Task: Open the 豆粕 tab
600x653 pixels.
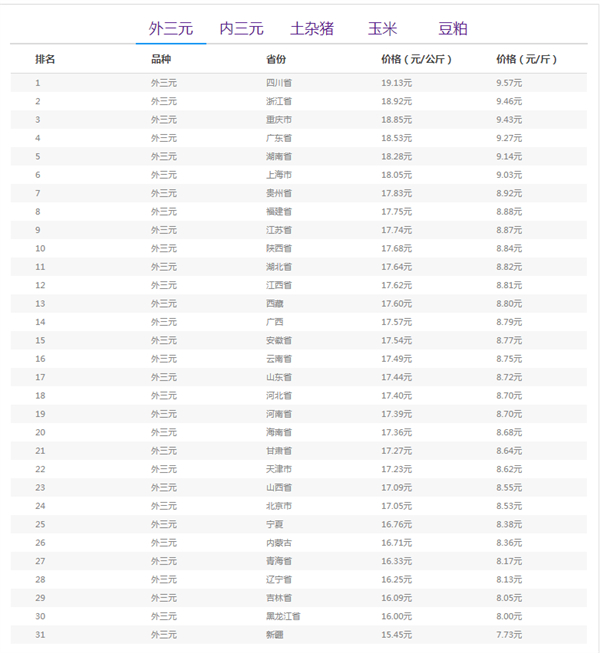Action: [452, 29]
